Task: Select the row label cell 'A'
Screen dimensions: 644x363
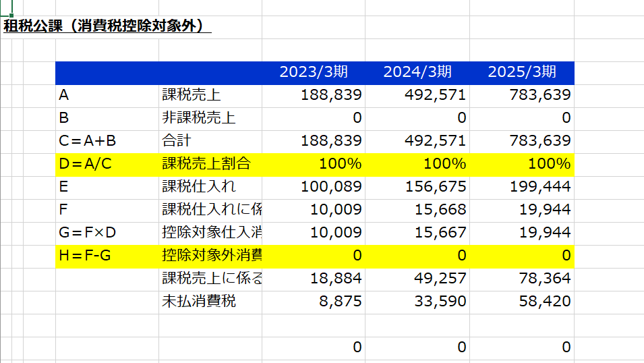Action: [x=107, y=95]
